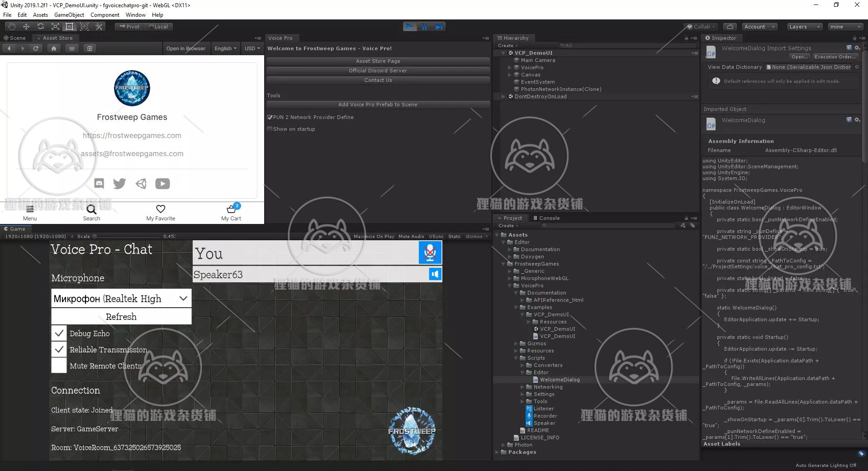Click the Official Discord Server button
Image resolution: width=868 pixels, height=471 pixels.
[378, 71]
